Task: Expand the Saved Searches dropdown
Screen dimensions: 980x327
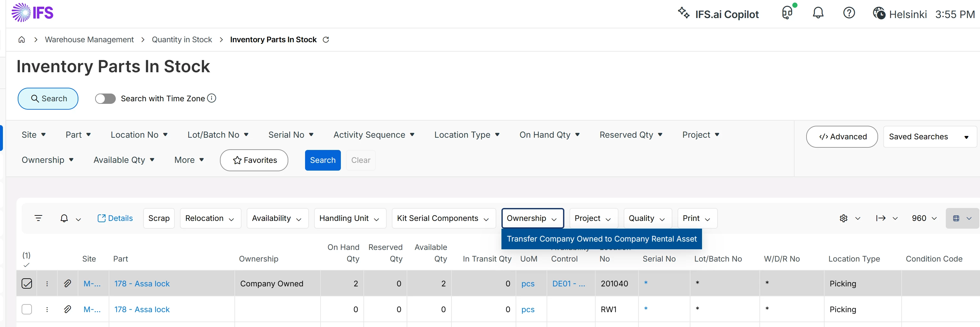Action: (x=929, y=137)
